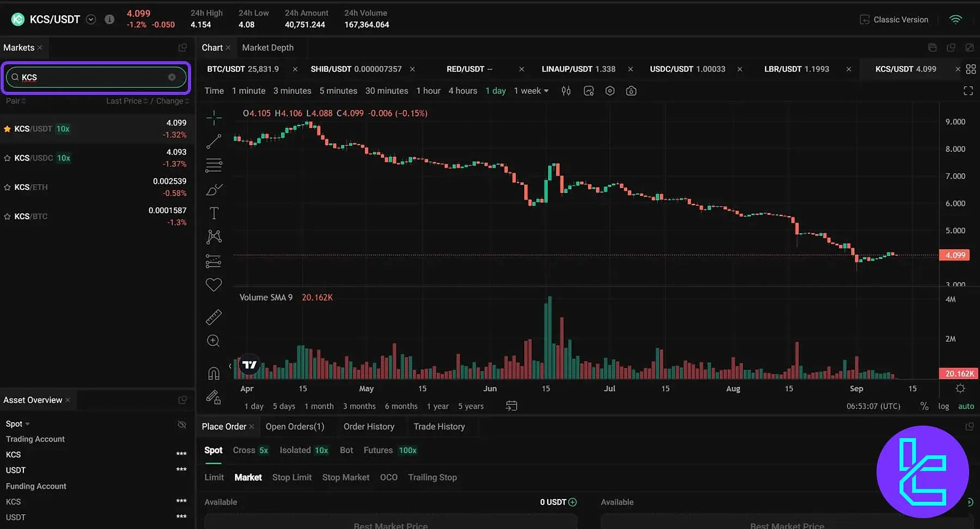Image resolution: width=980 pixels, height=529 pixels.
Task: Select the crosshair cursor tool
Action: pyautogui.click(x=214, y=117)
